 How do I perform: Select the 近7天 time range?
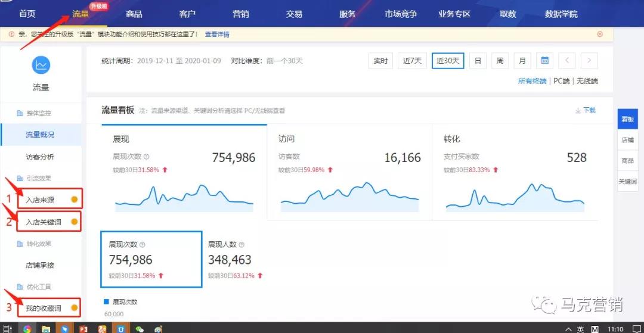[x=412, y=61]
